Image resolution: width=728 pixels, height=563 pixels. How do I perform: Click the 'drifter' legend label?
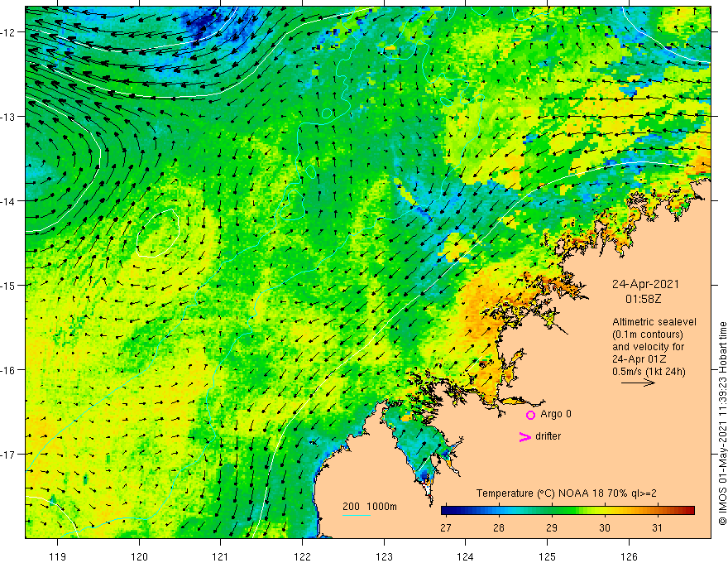pos(548,436)
